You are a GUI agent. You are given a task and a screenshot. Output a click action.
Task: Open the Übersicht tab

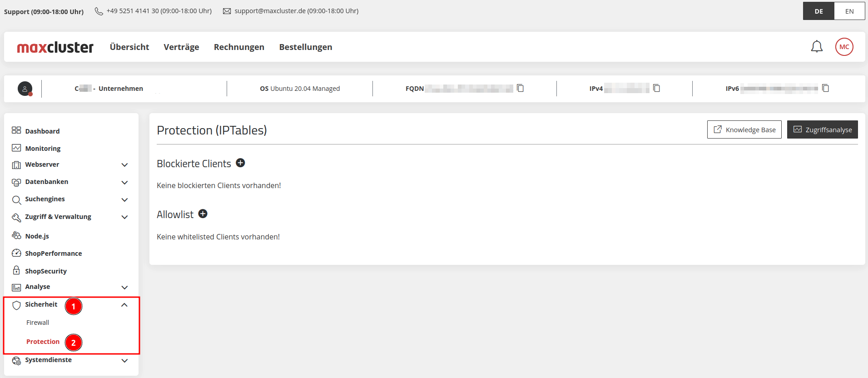129,47
